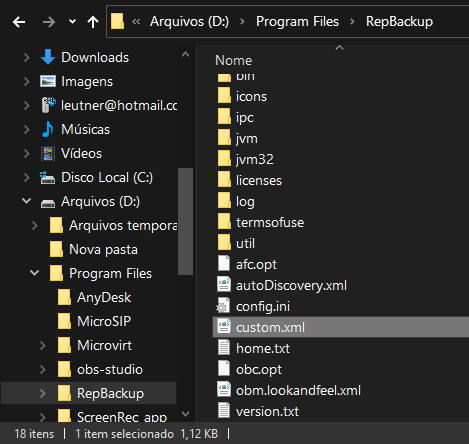Expand the obs-studio tree node
469x444 pixels.
click(43, 369)
